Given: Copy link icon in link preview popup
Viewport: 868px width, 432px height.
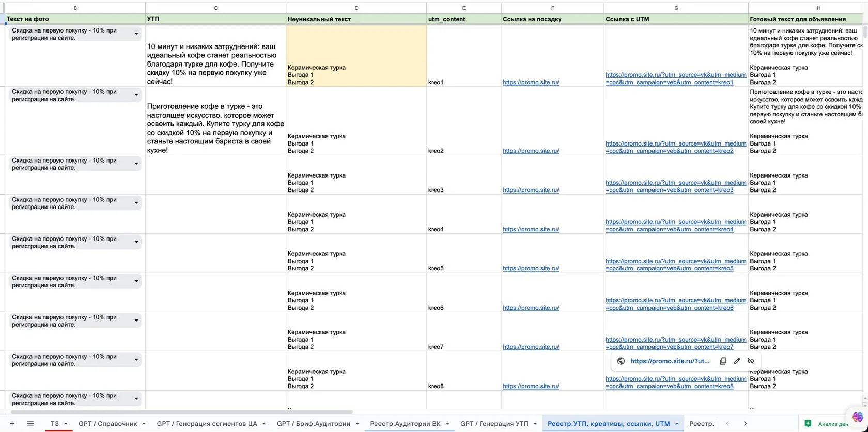Looking at the screenshot, I should click(723, 361).
